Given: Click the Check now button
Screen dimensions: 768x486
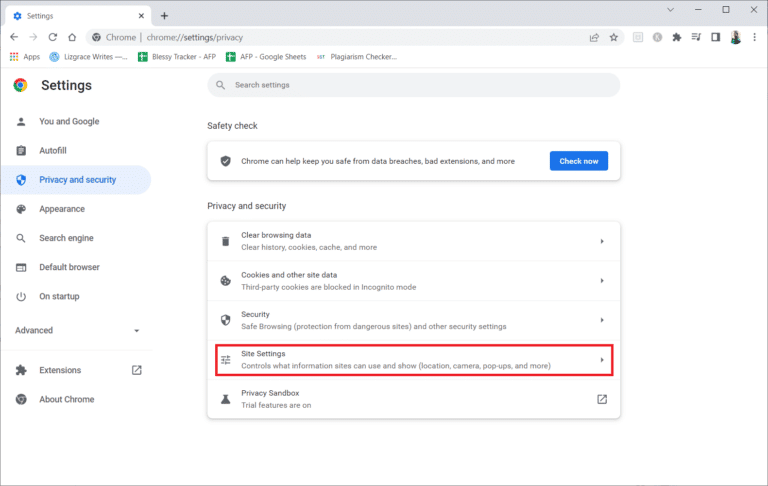Looking at the screenshot, I should tap(578, 161).
